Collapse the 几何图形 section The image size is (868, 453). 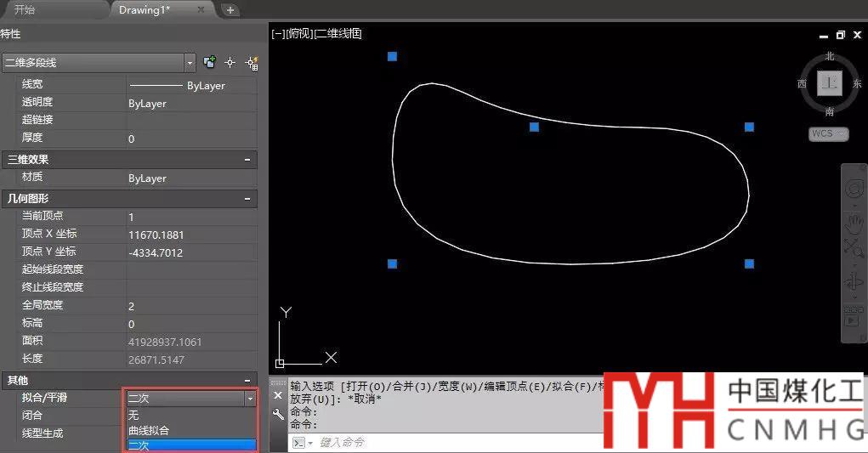pyautogui.click(x=247, y=198)
